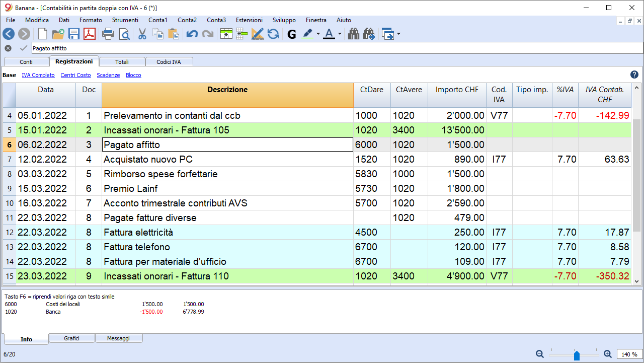Find with the binoculars icon

(354, 34)
